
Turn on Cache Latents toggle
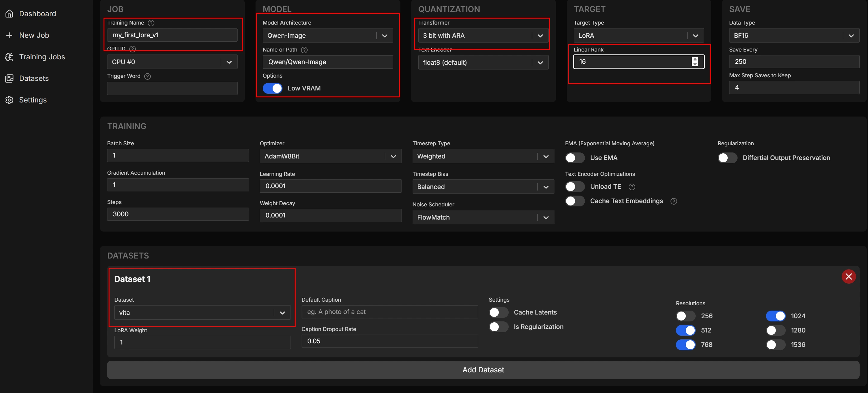499,312
